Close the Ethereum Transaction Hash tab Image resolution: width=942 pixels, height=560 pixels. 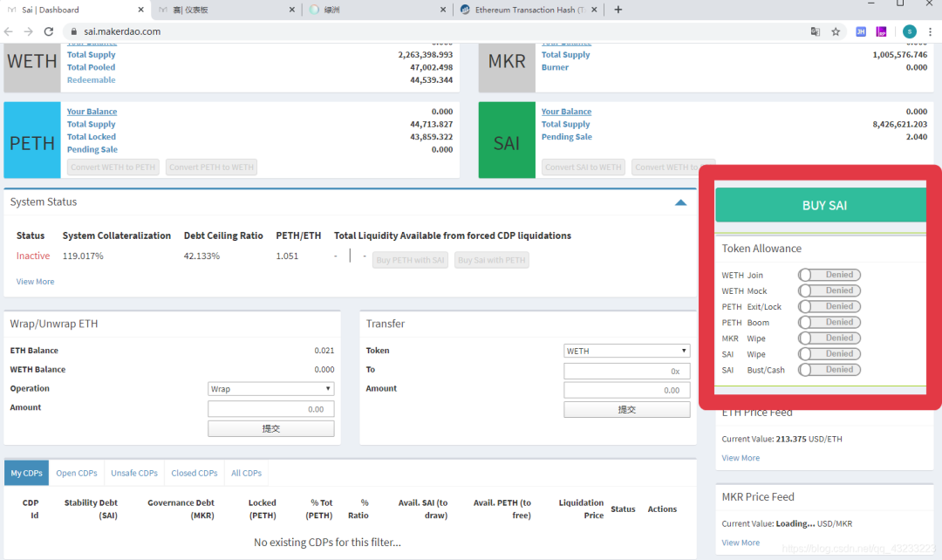coord(594,10)
